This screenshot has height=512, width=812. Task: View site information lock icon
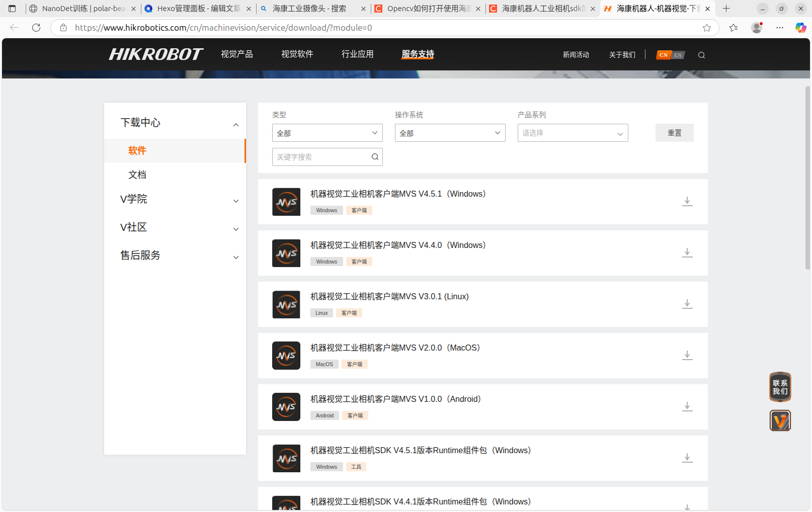click(63, 28)
